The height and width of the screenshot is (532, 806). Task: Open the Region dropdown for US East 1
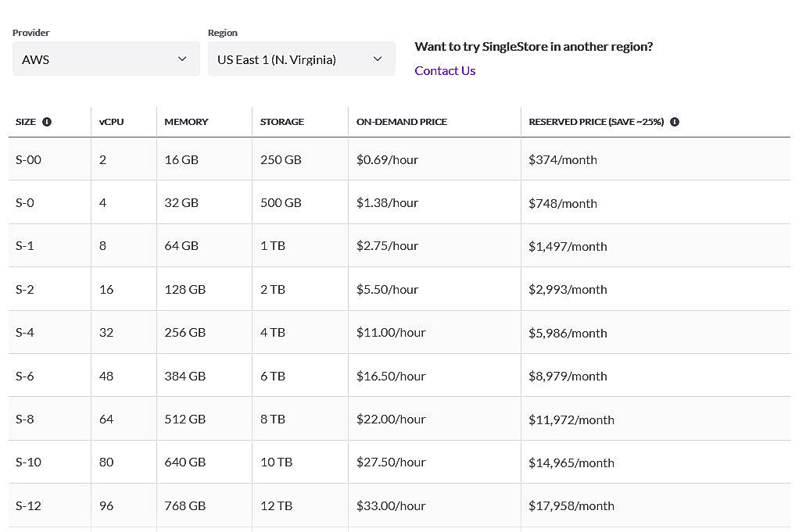[x=301, y=59]
